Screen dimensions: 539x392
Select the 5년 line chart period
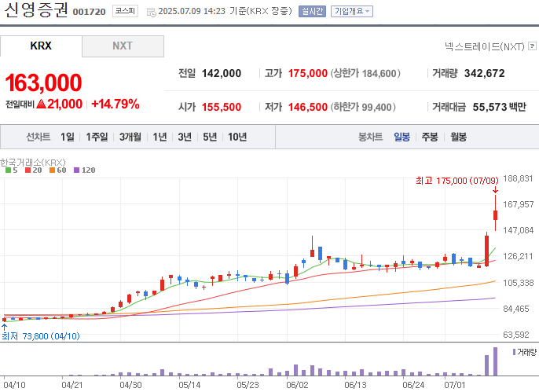pyautogui.click(x=210, y=137)
